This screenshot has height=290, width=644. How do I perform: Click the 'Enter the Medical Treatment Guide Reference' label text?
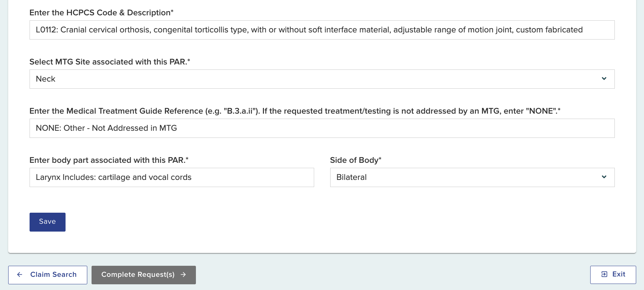[x=116, y=111]
